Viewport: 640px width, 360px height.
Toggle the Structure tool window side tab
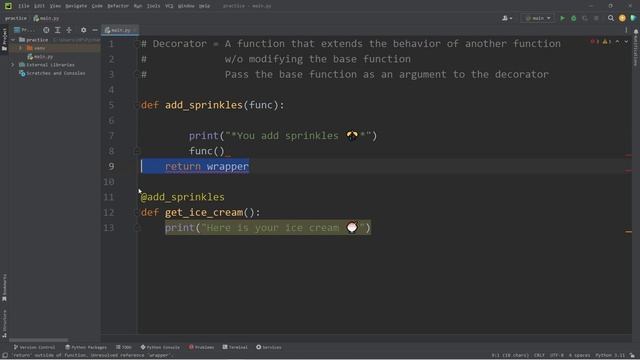(x=4, y=323)
